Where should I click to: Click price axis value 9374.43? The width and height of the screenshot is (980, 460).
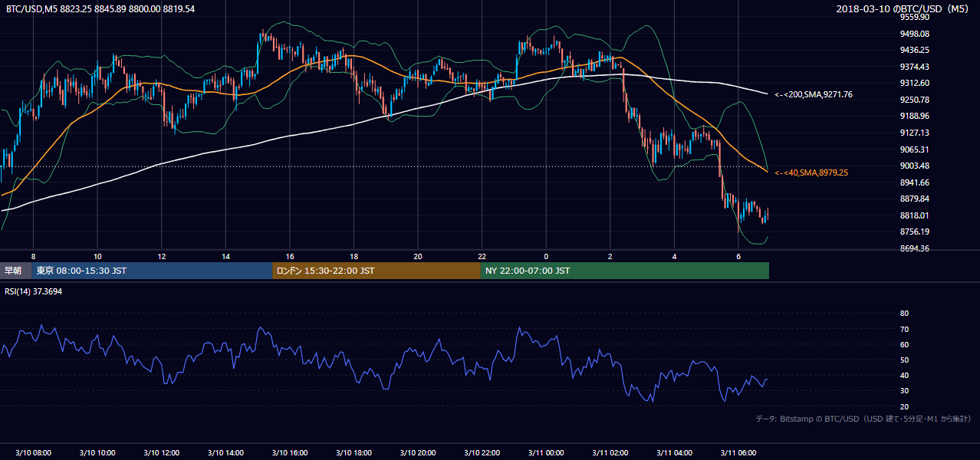(x=915, y=67)
